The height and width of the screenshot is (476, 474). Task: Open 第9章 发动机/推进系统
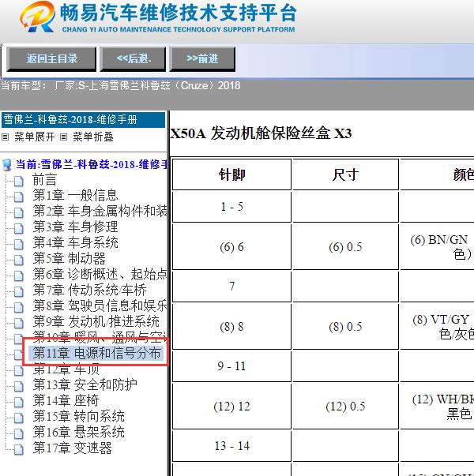pyautogui.click(x=96, y=321)
